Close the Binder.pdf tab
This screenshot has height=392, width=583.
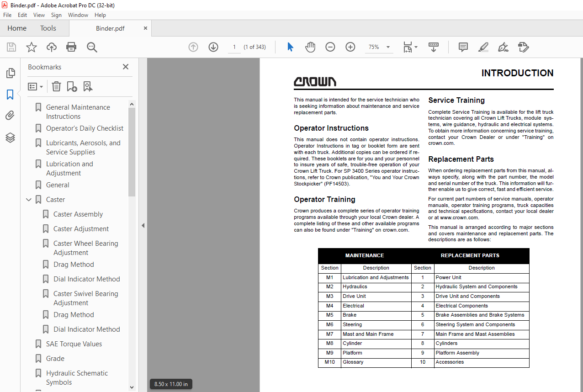pyautogui.click(x=145, y=28)
